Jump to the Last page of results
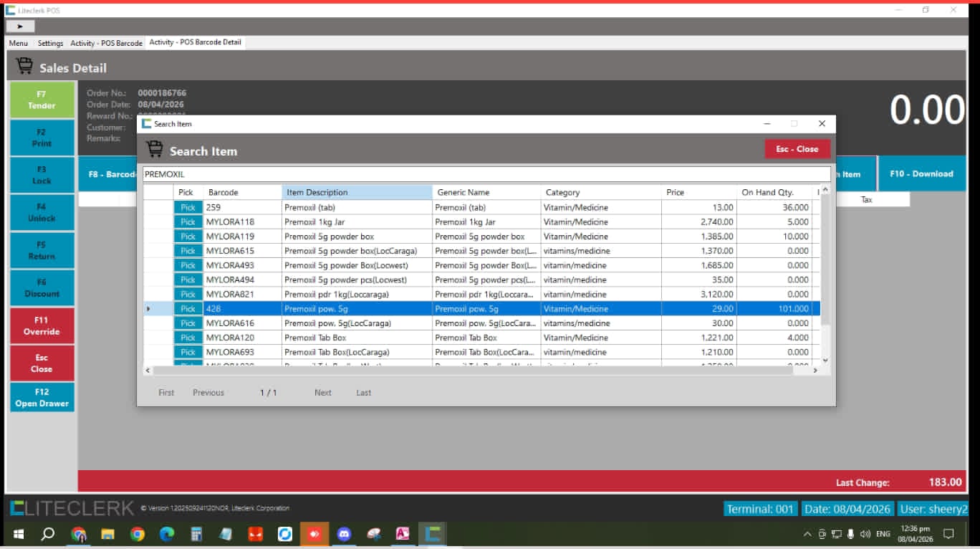The width and height of the screenshot is (980, 549). pyautogui.click(x=364, y=393)
